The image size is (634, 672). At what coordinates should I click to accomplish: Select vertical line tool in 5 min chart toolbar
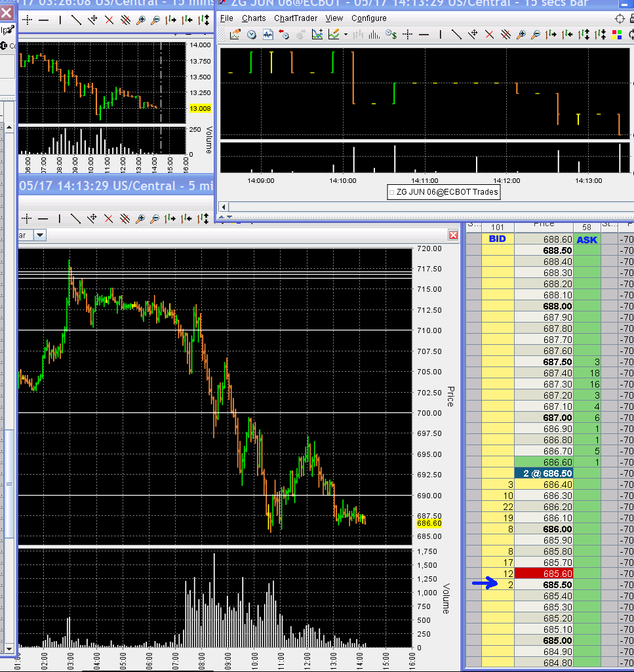59,218
